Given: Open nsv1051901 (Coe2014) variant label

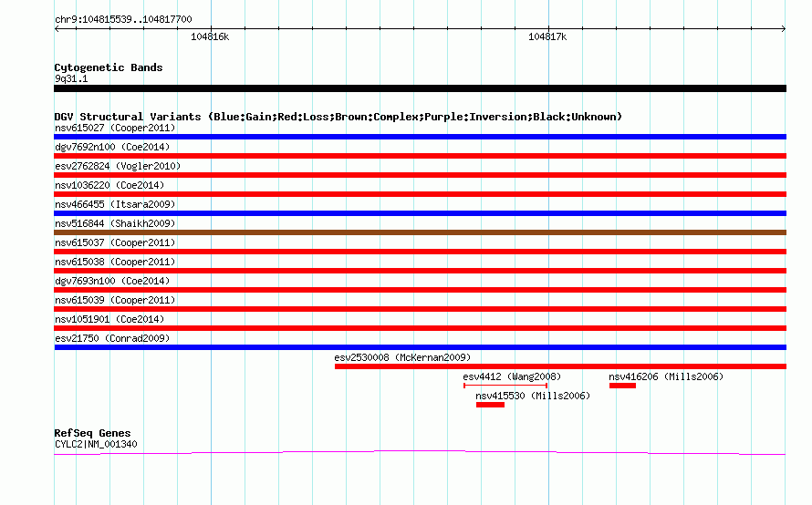Looking at the screenshot, I should (x=109, y=319).
